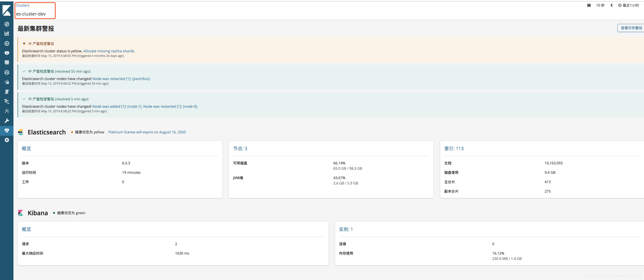Pause auto-refresh with the pause icon

pos(589,5)
